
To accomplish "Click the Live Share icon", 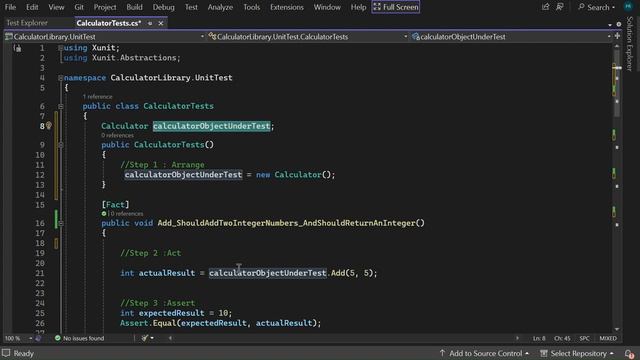I will (x=545, y=7).
